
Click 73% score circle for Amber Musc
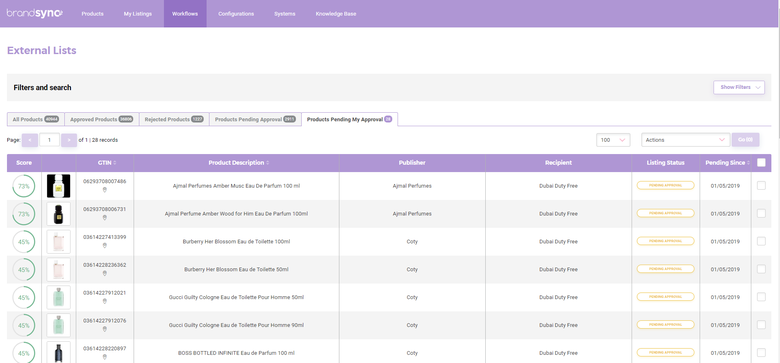24,186
